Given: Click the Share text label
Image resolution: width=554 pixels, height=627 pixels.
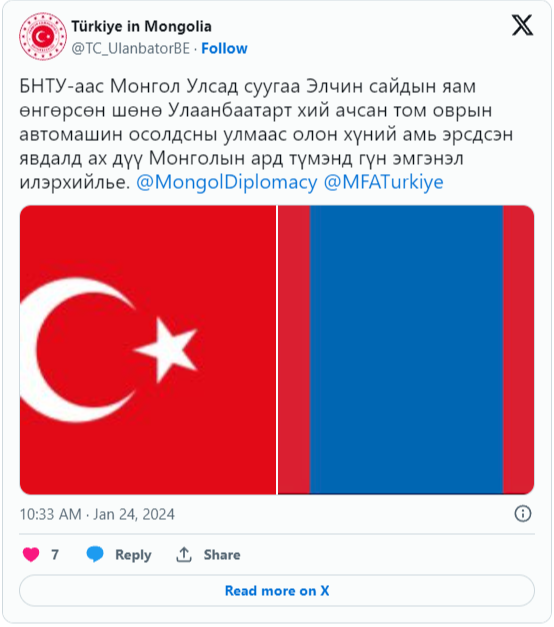Looking at the screenshot, I should [x=222, y=555].
